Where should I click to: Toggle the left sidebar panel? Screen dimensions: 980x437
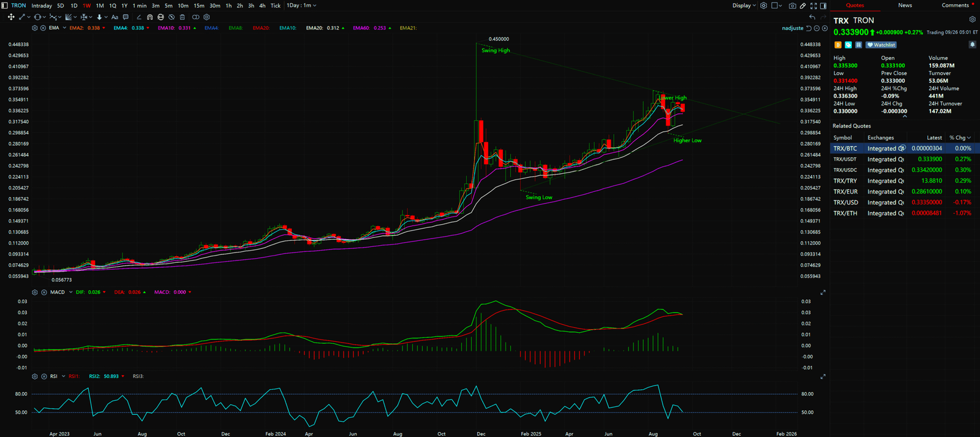point(5,6)
